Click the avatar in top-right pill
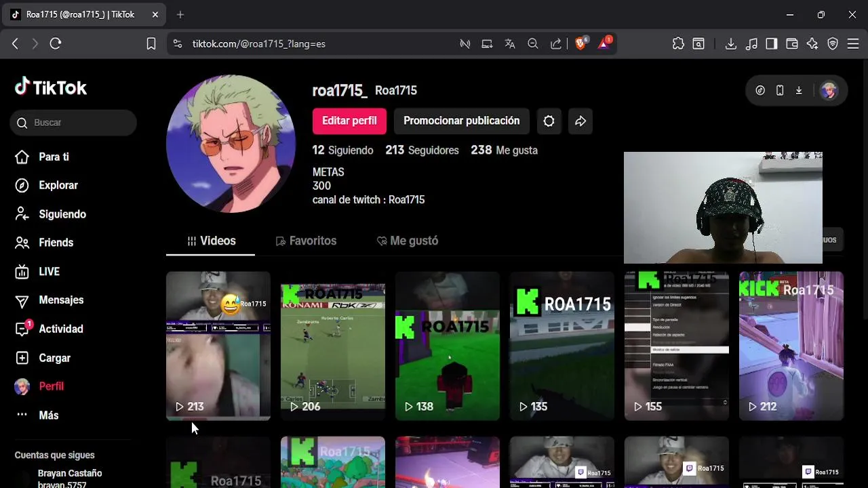The image size is (868, 488). coord(829,90)
